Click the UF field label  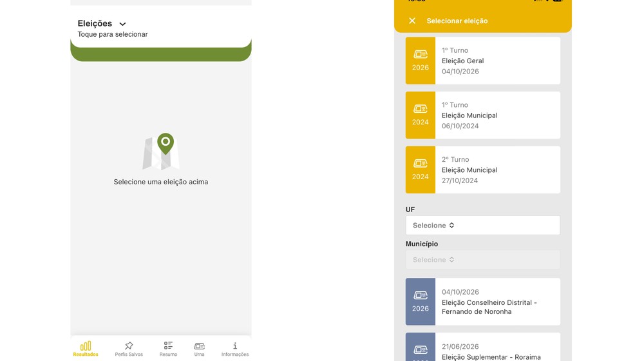(410, 210)
